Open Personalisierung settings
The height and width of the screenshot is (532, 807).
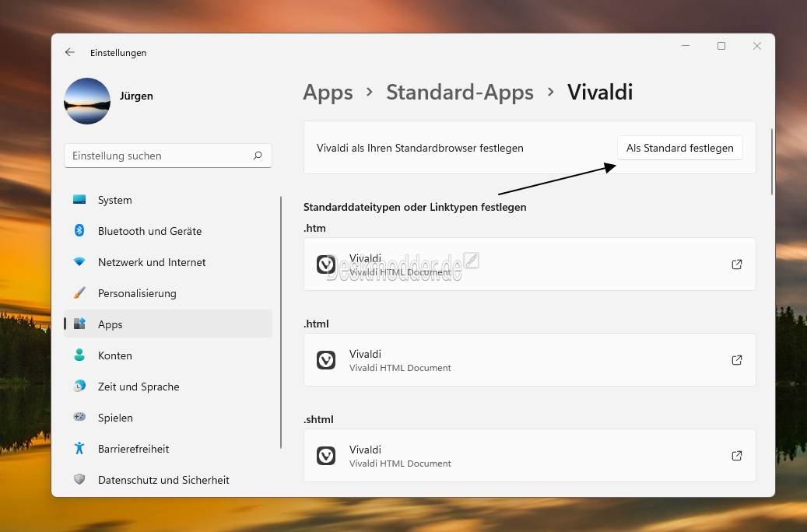tap(168, 293)
